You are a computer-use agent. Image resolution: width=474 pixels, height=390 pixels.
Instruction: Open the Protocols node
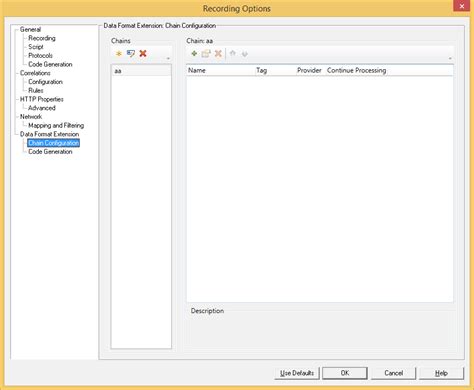coord(40,55)
